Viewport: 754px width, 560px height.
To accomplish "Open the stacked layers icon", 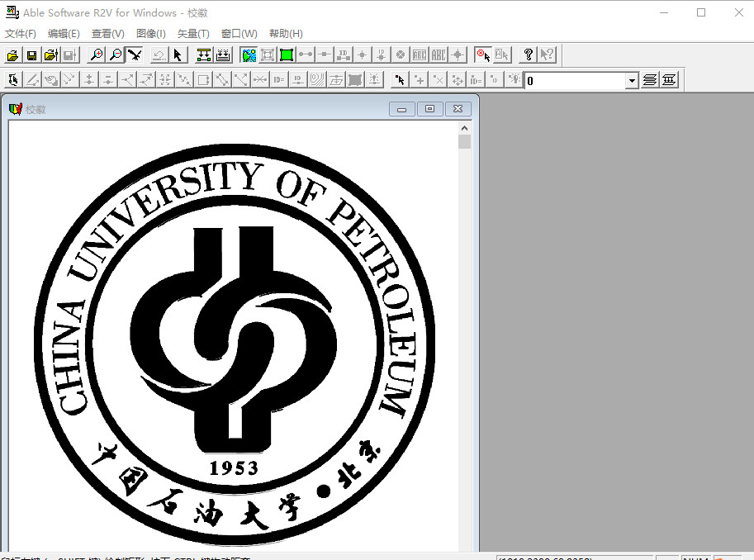I will [650, 80].
